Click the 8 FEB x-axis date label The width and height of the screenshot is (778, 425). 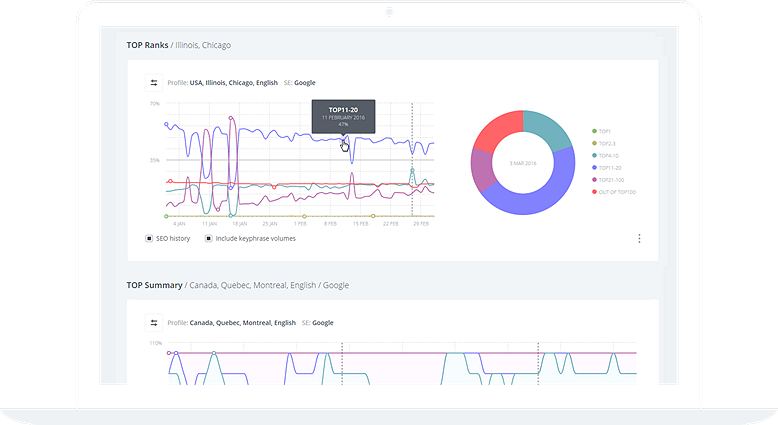pos(330,224)
